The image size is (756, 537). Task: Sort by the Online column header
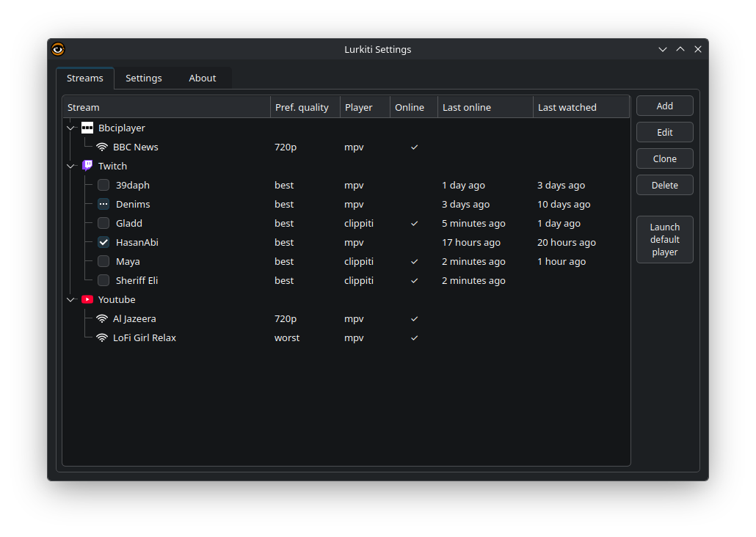click(x=414, y=108)
